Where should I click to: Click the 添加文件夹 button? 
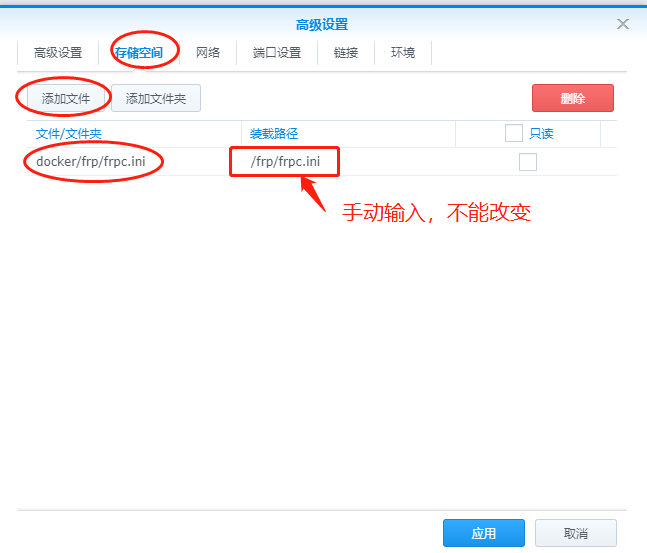(x=156, y=98)
